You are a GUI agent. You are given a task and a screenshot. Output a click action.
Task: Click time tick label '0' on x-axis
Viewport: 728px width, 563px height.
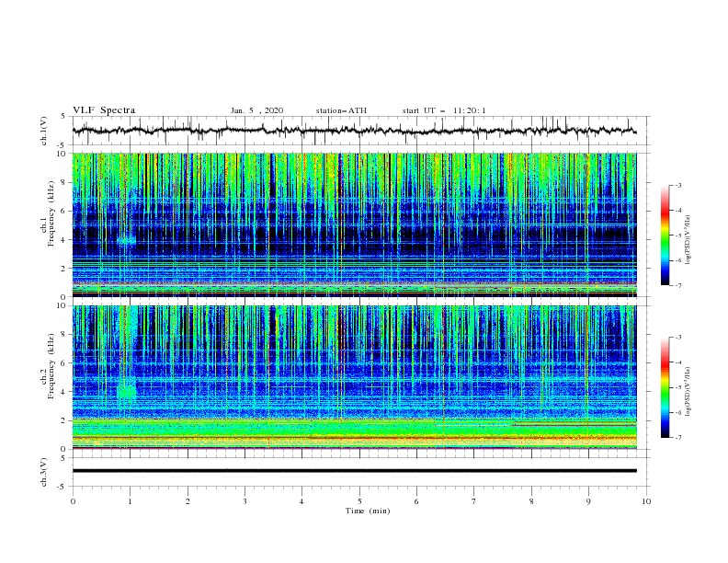pyautogui.click(x=73, y=501)
